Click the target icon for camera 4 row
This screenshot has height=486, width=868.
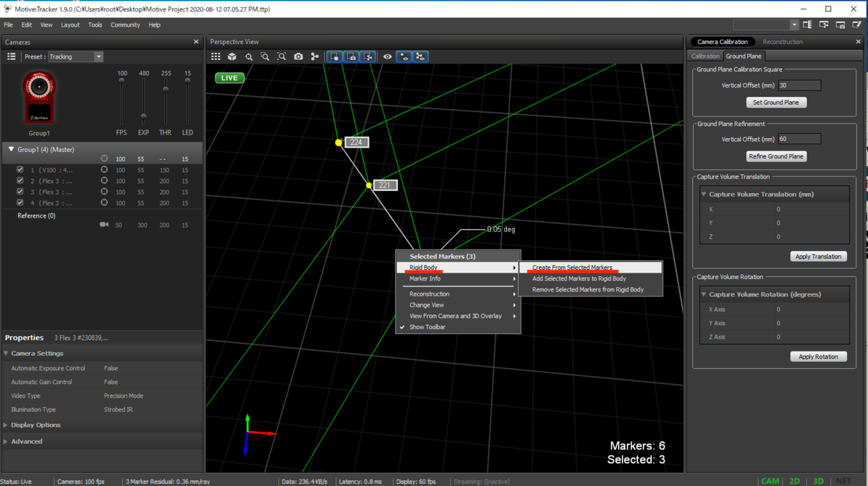[104, 202]
